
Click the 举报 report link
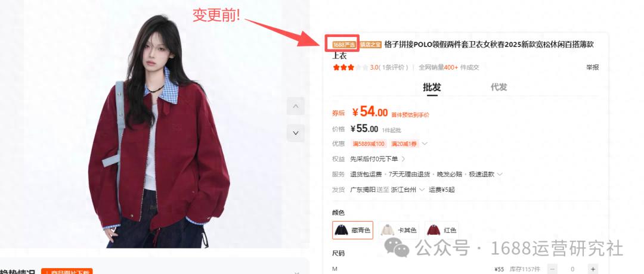pos(592,67)
